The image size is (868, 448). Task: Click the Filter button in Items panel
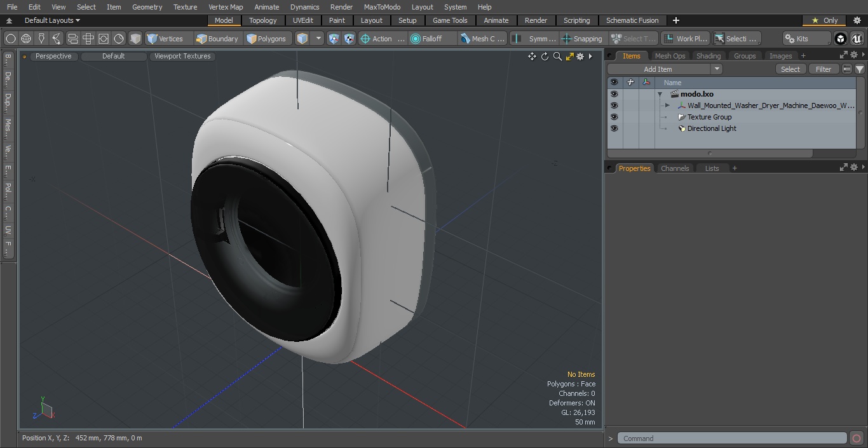click(824, 69)
